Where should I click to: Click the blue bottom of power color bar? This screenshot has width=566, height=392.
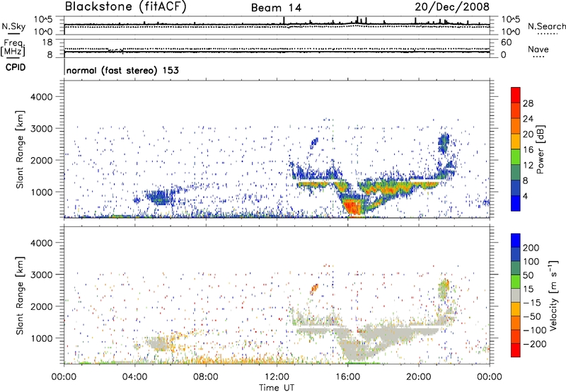516,204
